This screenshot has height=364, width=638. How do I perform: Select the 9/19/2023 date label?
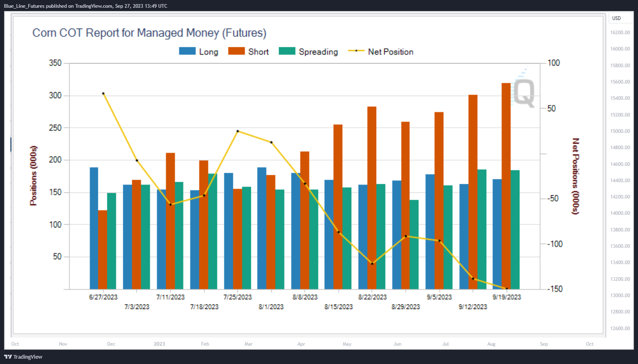tap(507, 297)
